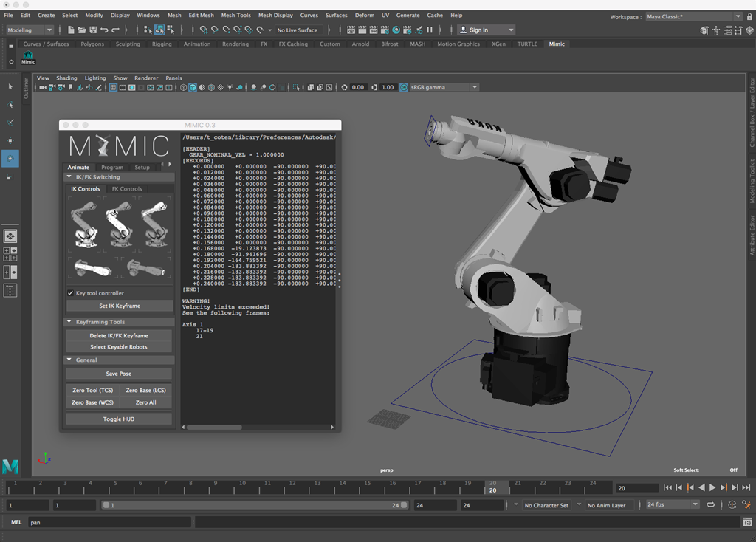Click the undo arrow icon

pyautogui.click(x=104, y=30)
